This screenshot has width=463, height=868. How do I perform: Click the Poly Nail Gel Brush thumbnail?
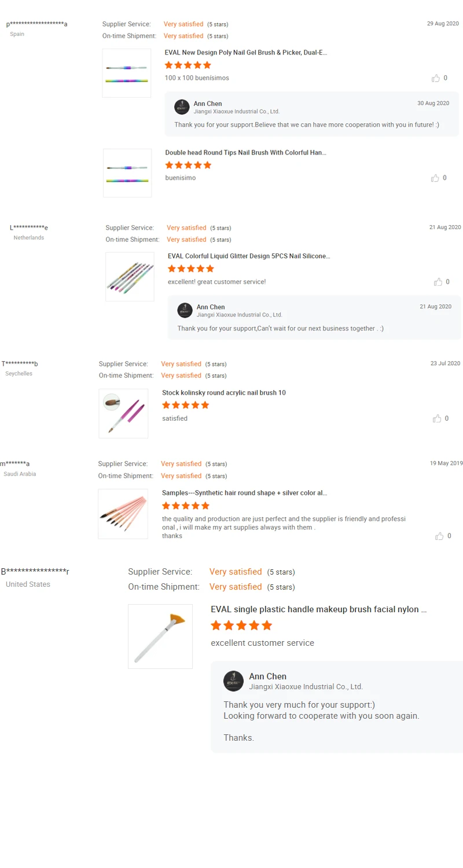pyautogui.click(x=127, y=73)
